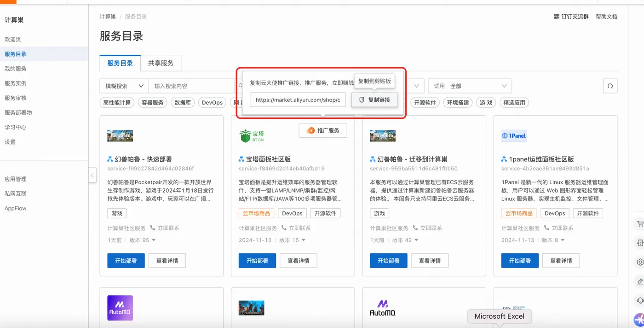Switch to the 服务目录 tab
The height and width of the screenshot is (328, 644).
pyautogui.click(x=120, y=63)
